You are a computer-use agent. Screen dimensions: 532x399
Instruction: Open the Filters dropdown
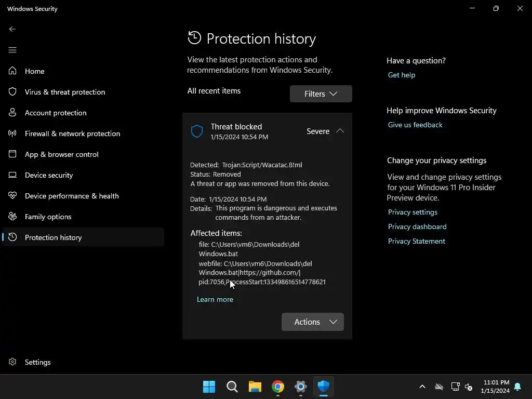coord(321,94)
